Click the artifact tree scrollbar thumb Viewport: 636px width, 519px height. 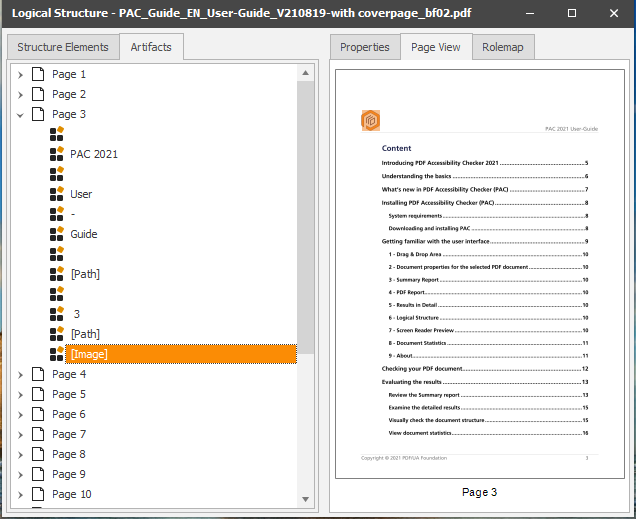pyautogui.click(x=305, y=217)
